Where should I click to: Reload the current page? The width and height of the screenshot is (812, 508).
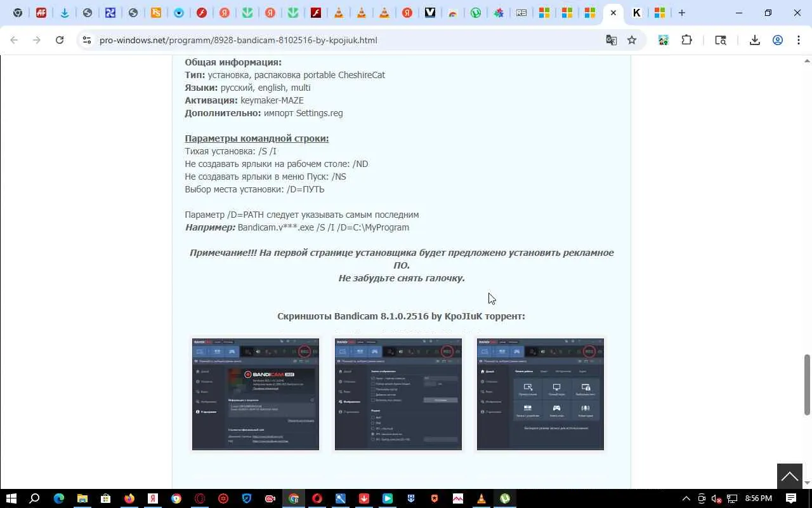[x=60, y=40]
